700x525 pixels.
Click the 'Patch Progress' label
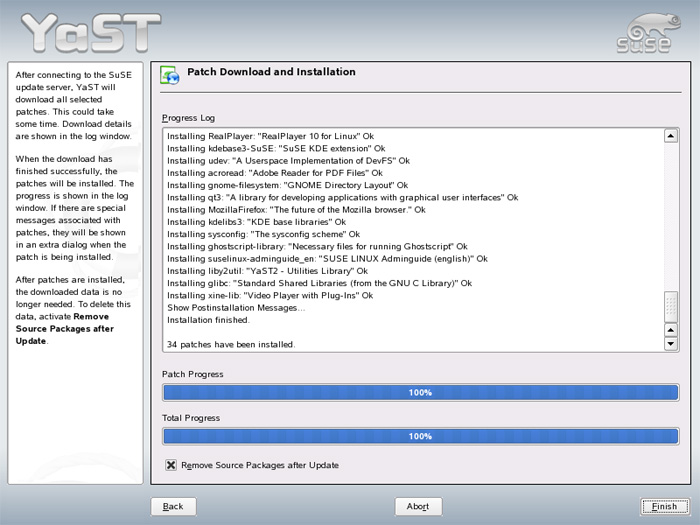click(192, 374)
